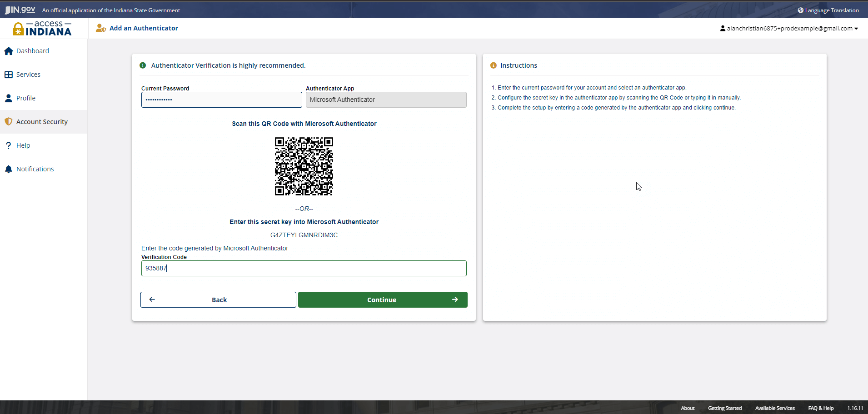Click the Access Indiana logo
The height and width of the screenshot is (414, 868).
tap(42, 29)
